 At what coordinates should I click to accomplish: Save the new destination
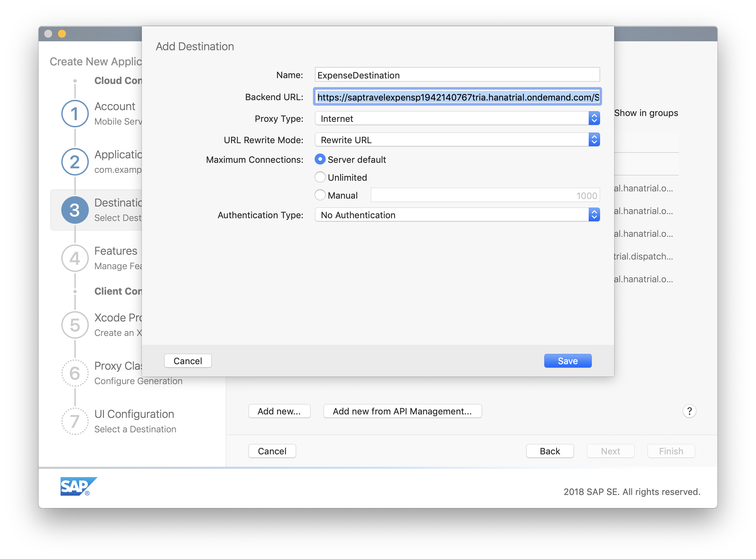point(568,361)
